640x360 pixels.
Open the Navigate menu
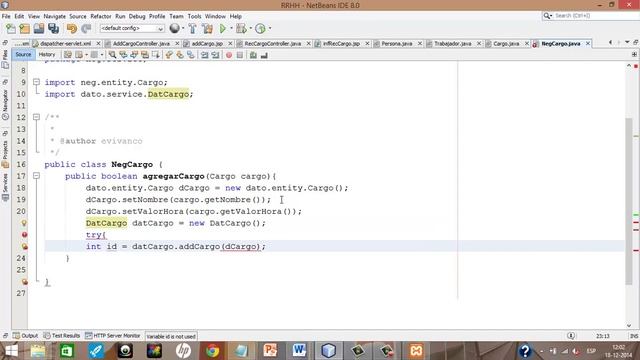pyautogui.click(x=55, y=16)
